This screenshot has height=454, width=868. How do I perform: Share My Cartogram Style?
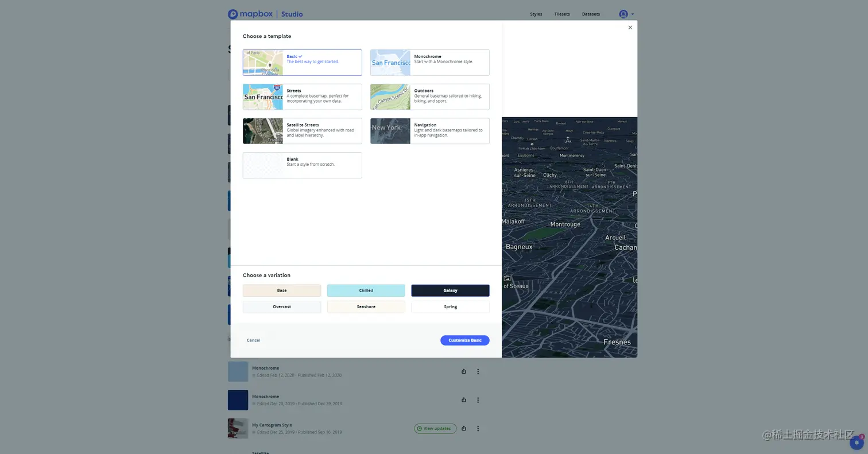(x=464, y=428)
